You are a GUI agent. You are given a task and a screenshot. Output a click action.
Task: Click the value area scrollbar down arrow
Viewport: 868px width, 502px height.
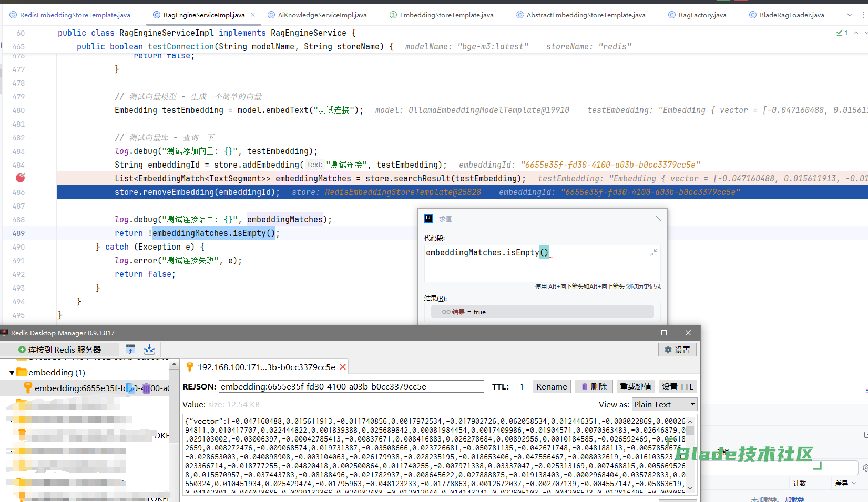point(690,488)
